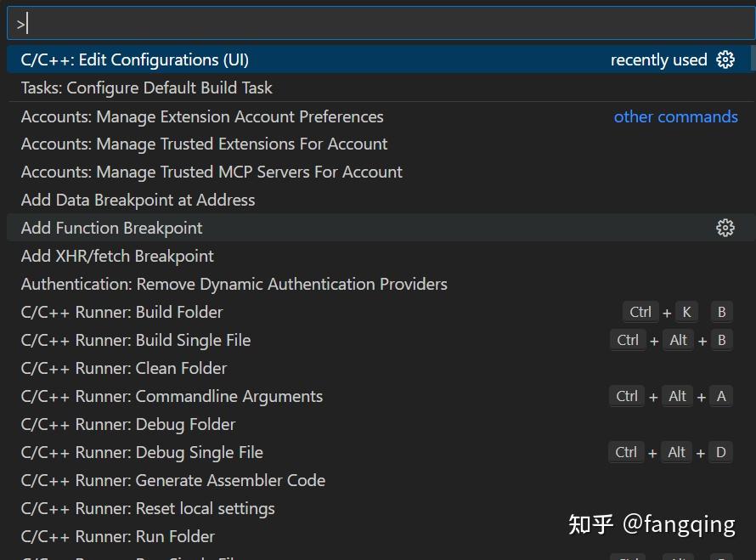Focus the command palette input field
This screenshot has height=560, width=756.
[x=381, y=23]
